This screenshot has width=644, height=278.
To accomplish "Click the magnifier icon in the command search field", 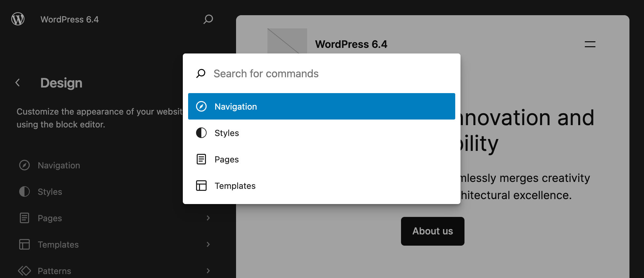I will [201, 73].
